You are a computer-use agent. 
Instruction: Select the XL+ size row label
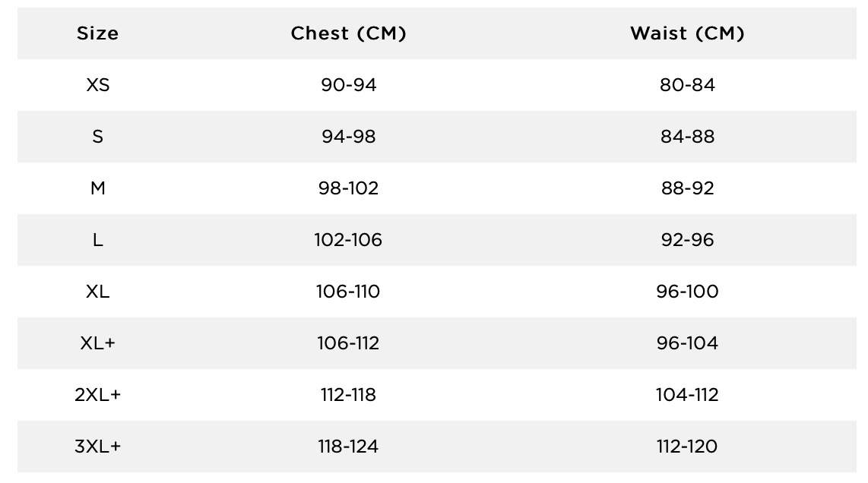[x=97, y=343]
